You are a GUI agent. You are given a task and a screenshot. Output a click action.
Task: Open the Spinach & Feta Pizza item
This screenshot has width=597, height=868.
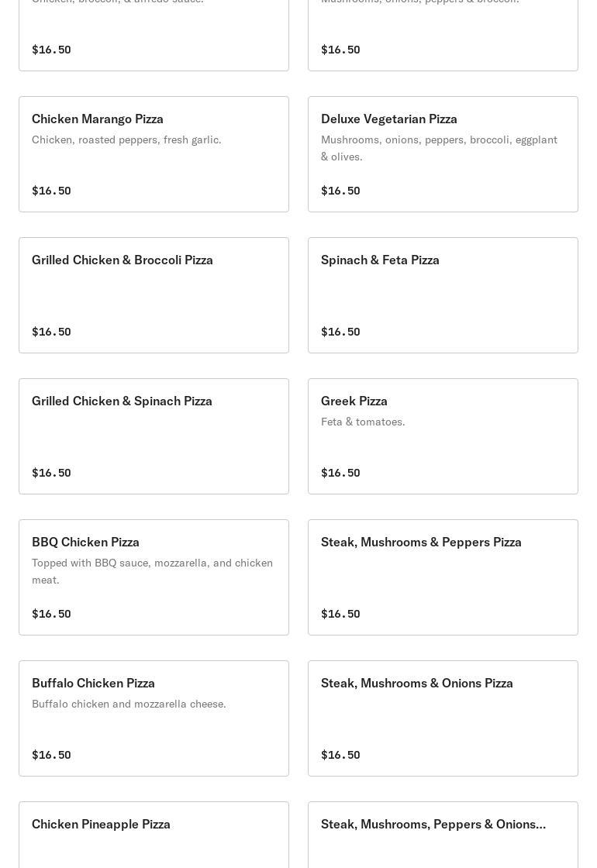coord(380,260)
